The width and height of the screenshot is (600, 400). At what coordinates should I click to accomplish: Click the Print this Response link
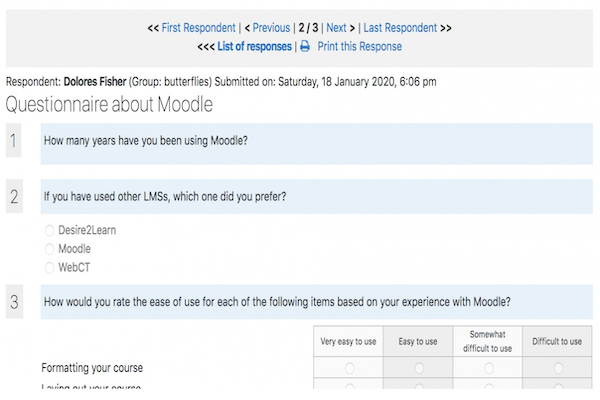tap(359, 47)
